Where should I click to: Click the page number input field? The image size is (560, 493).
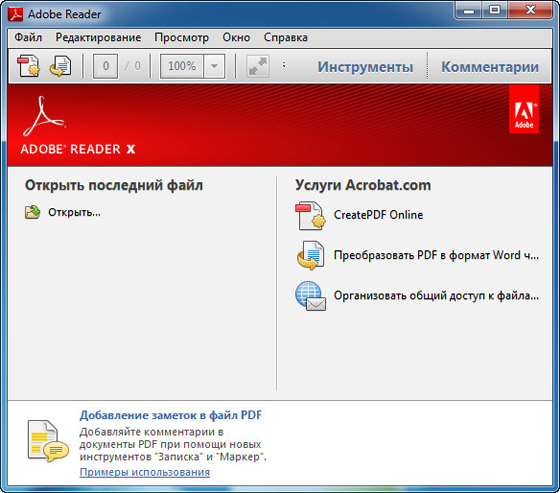pos(106,66)
